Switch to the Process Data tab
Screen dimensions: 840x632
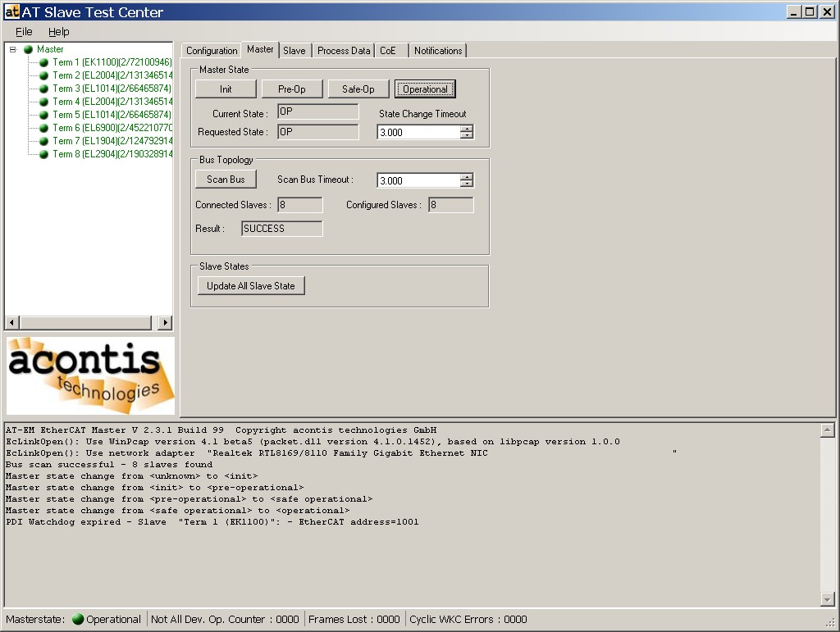click(x=343, y=51)
